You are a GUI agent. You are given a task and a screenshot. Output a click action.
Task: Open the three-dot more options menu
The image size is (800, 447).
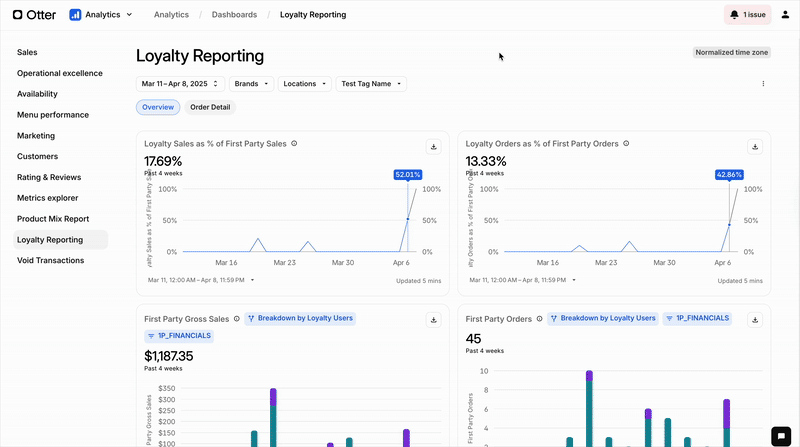pyautogui.click(x=763, y=84)
